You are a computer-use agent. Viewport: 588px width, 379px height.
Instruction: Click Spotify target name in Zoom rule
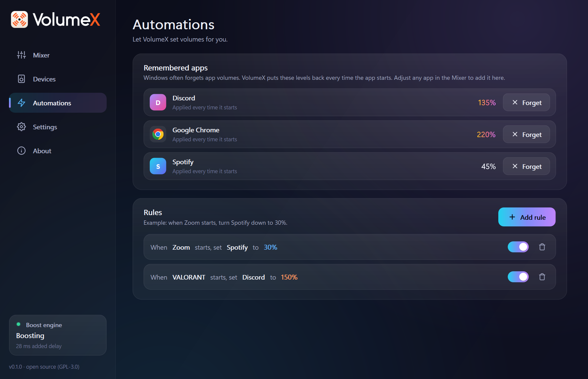(237, 247)
